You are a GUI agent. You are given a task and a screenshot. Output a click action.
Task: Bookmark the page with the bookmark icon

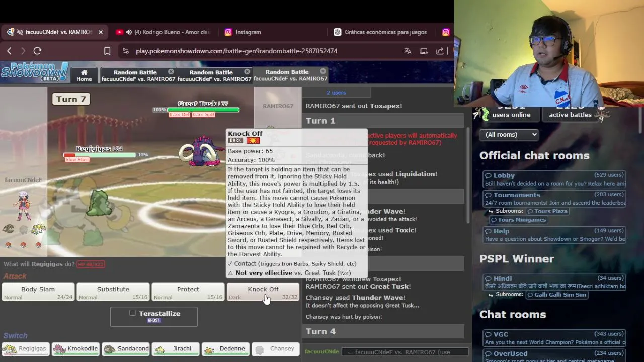tap(107, 51)
